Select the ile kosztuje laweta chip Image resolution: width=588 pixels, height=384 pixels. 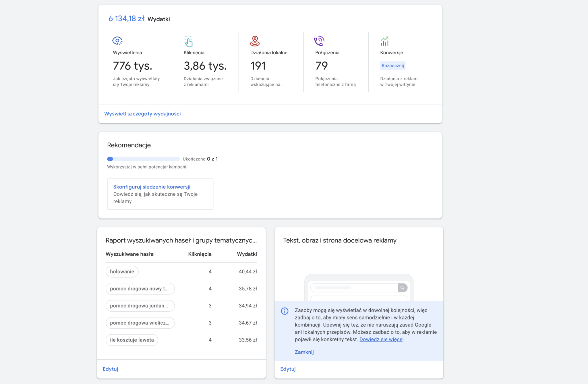point(132,340)
